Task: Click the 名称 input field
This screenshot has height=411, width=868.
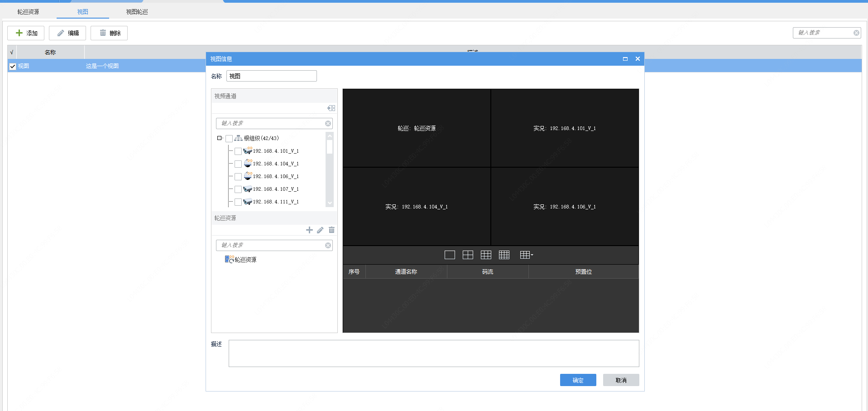Action: click(272, 76)
